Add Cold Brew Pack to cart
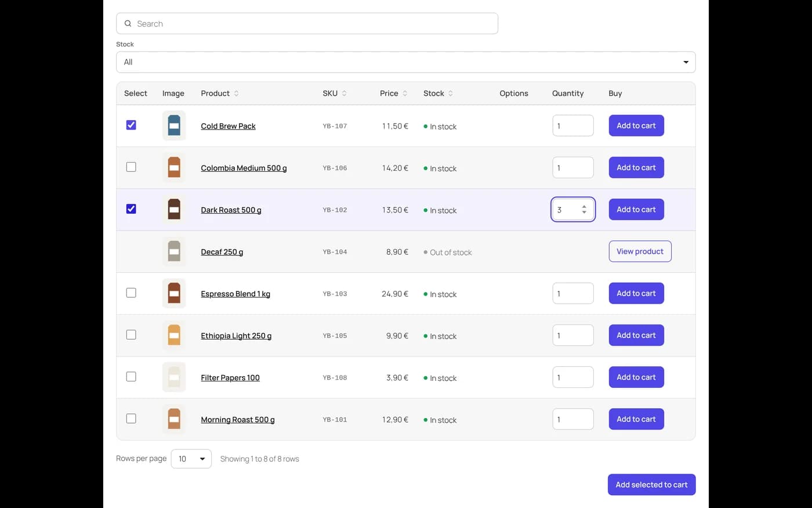The width and height of the screenshot is (812, 508). click(636, 125)
